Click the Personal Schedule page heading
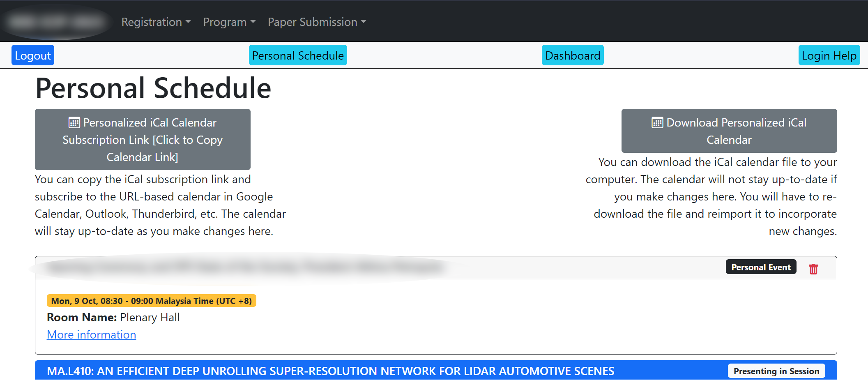868x380 pixels. (x=153, y=88)
